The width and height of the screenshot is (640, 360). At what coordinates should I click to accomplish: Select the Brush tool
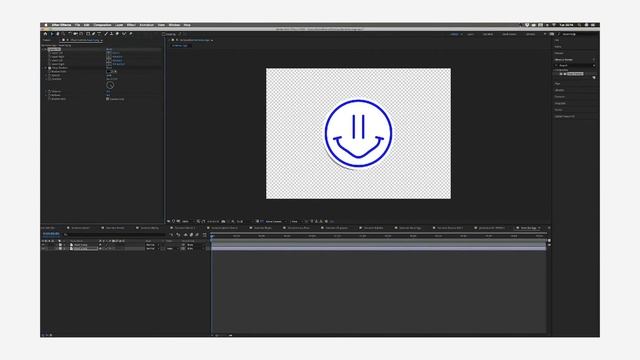pyautogui.click(x=106, y=34)
